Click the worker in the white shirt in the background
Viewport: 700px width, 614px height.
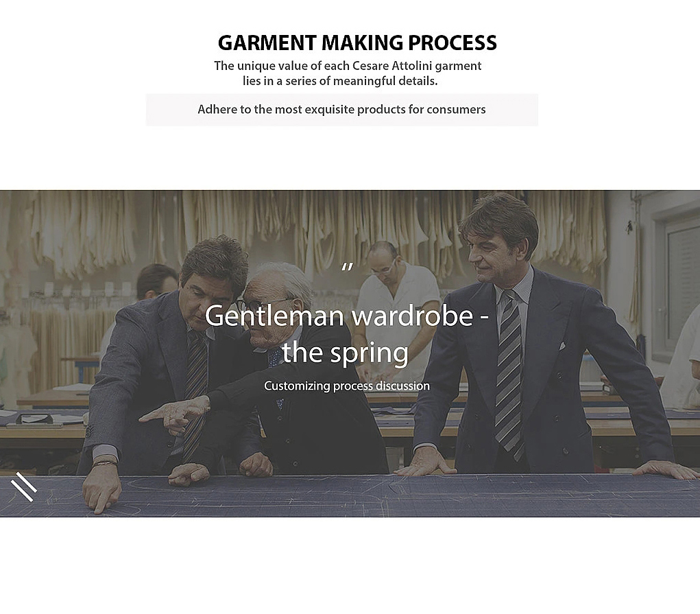(x=398, y=308)
